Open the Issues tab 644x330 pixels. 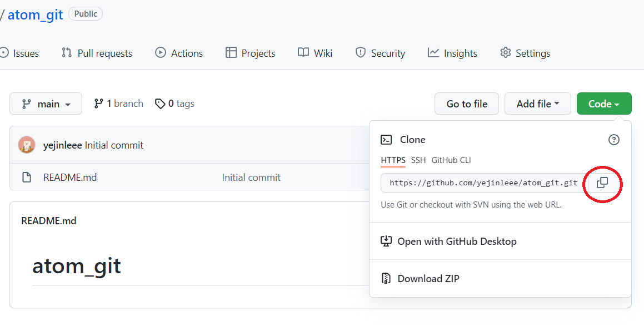(19, 53)
